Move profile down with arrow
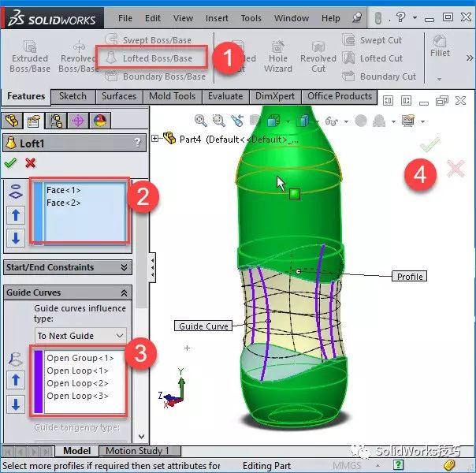The height and width of the screenshot is (473, 476). [x=16, y=238]
